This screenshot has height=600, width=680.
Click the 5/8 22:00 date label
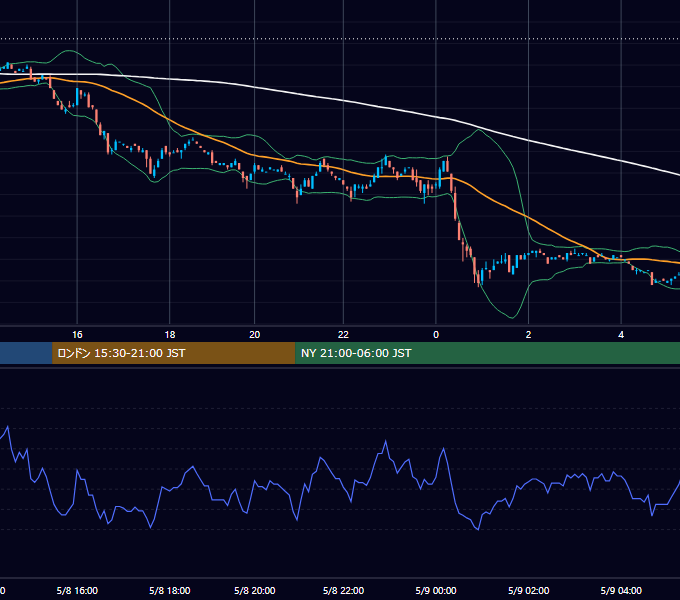[x=343, y=590]
